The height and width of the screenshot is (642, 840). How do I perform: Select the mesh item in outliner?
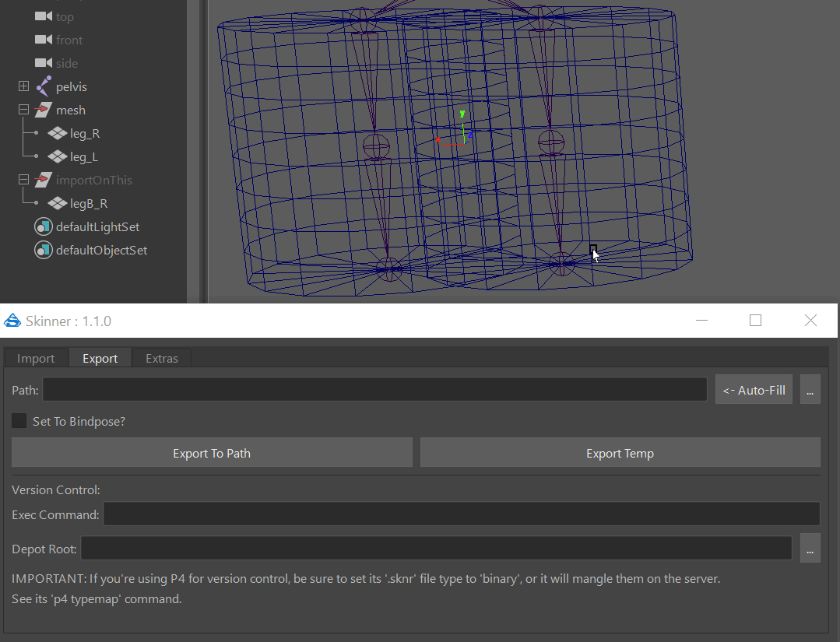71,111
